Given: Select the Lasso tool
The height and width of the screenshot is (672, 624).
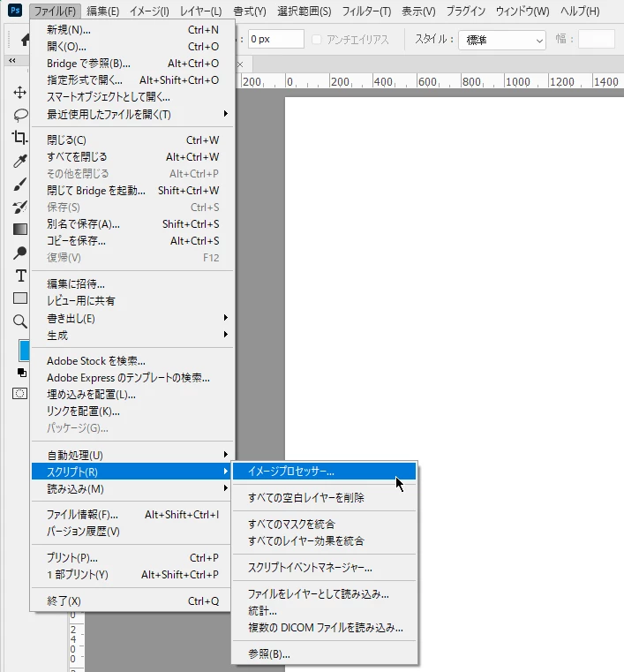Looking at the screenshot, I should (x=20, y=115).
